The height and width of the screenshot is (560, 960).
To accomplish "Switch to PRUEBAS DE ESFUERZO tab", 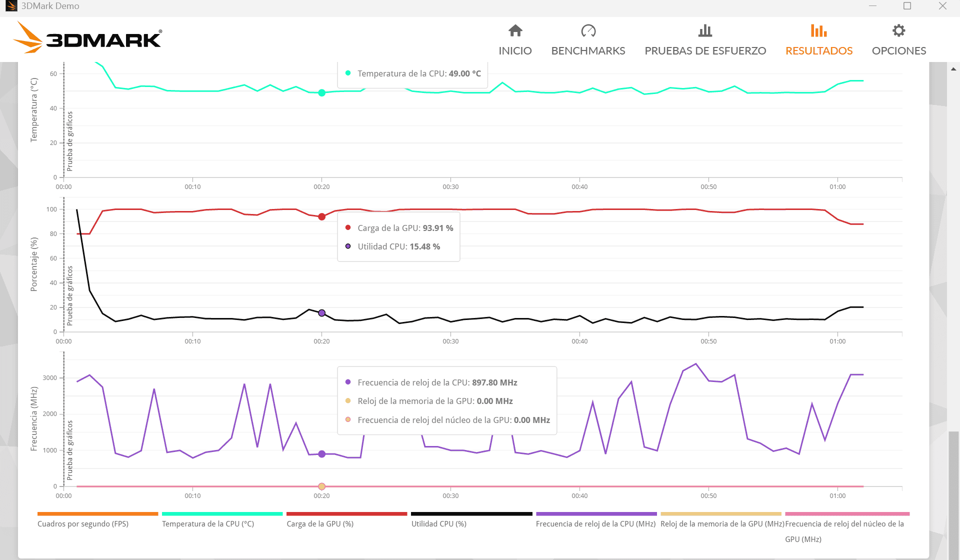I will (705, 50).
